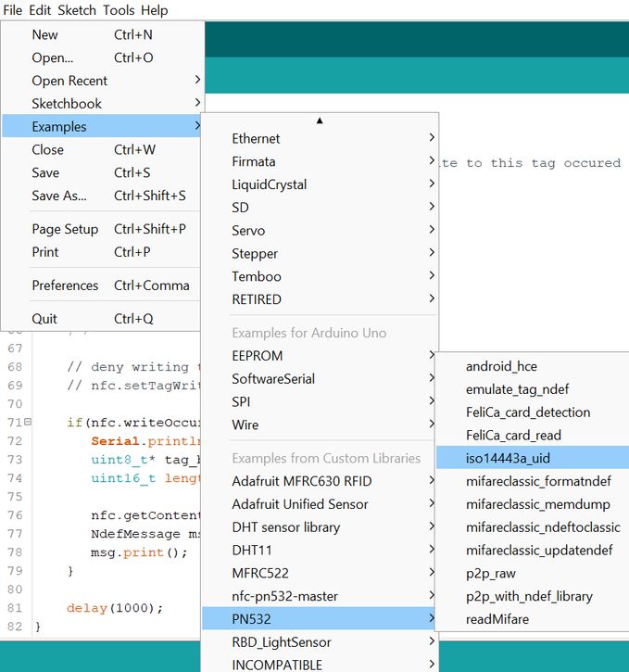Open the Help menu
Image resolution: width=629 pixels, height=672 pixels.
pos(155,10)
